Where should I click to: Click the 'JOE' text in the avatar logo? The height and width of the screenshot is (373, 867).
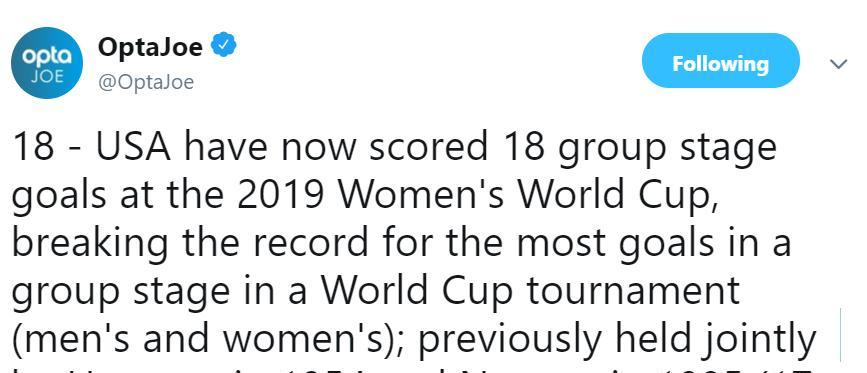point(47,76)
